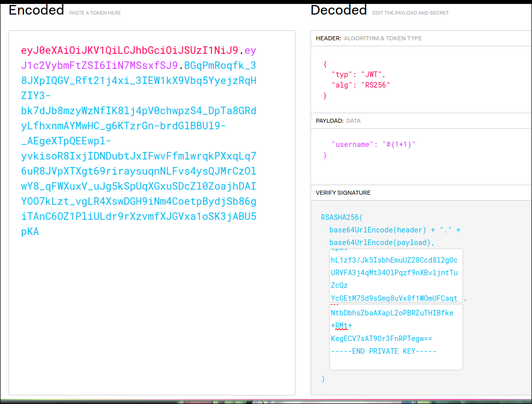Viewport: 532px width, 404px height.
Task: Click the base64UrlEncode(payload) line
Action: (382, 242)
